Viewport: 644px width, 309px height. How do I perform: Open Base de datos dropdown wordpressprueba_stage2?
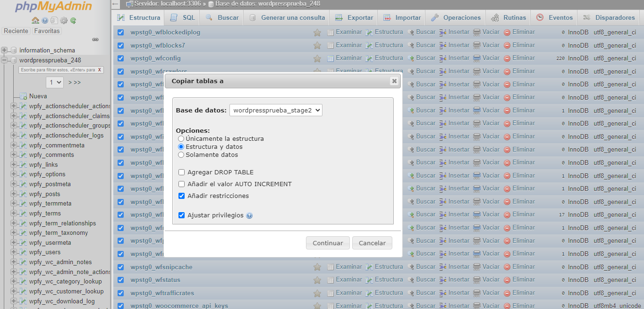pos(276,110)
